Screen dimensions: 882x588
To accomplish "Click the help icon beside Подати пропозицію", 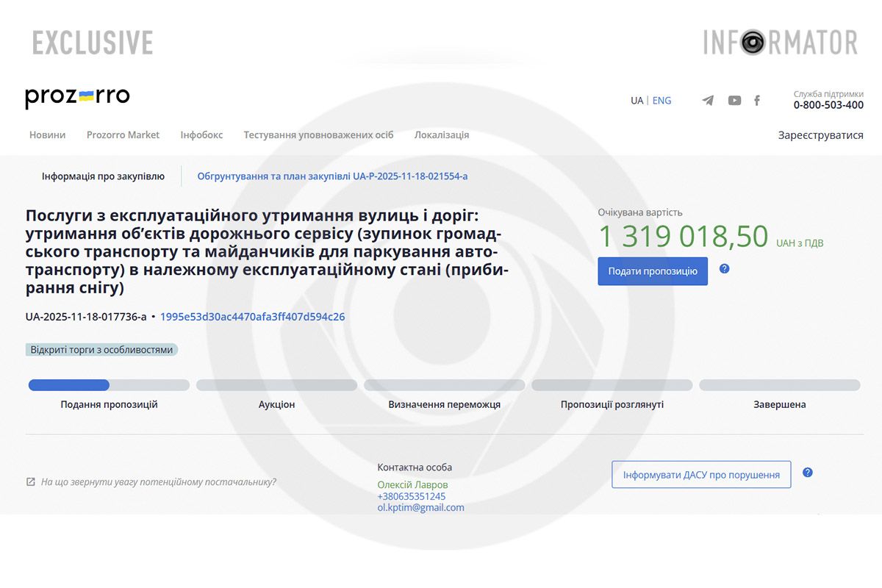I will click(725, 270).
